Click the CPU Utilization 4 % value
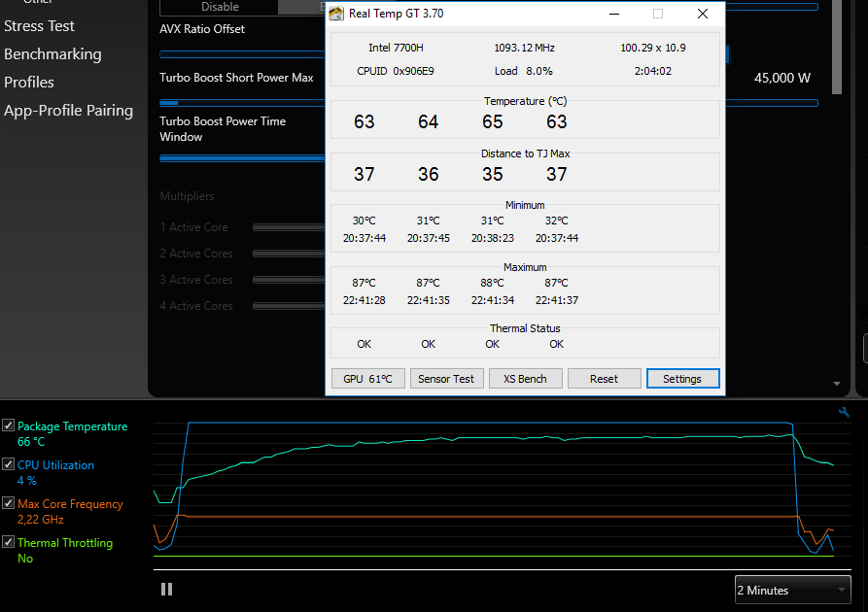The image size is (868, 612). (x=26, y=481)
